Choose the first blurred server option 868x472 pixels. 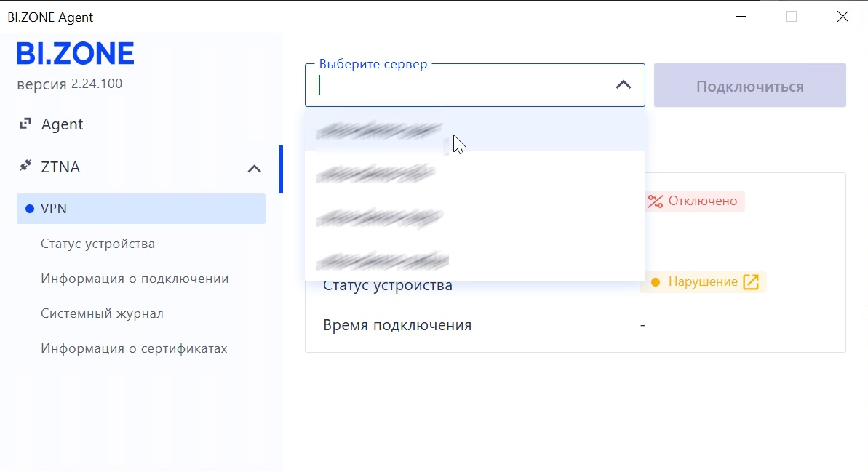coord(475,130)
